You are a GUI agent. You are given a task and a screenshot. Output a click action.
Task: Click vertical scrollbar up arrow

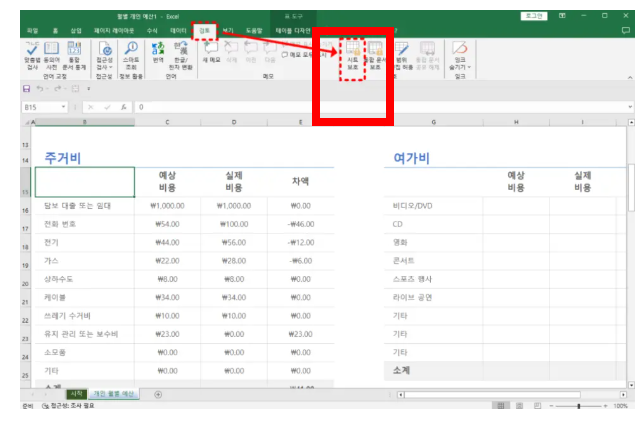tap(631, 122)
